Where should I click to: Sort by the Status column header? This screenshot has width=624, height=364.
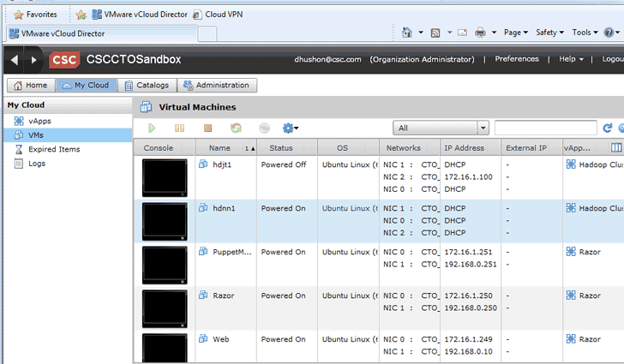coord(287,148)
